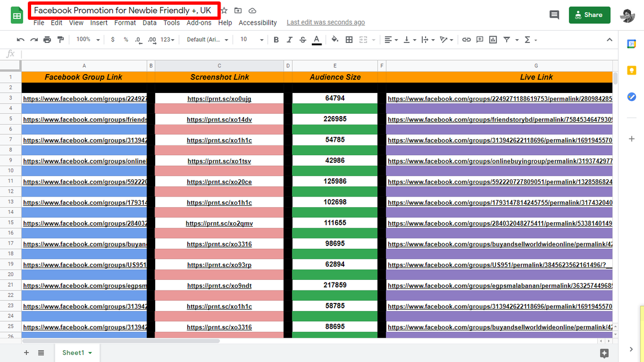Open comment history icon

[554, 15]
